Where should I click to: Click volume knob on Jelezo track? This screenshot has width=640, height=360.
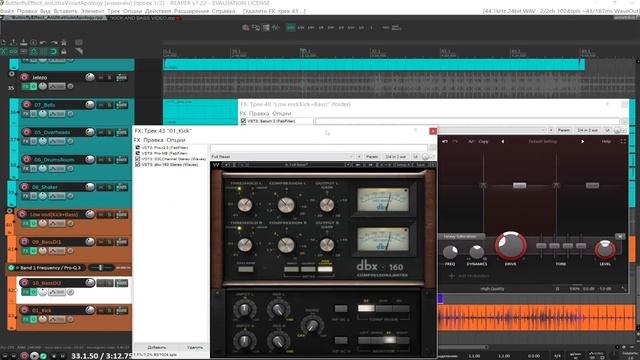coord(90,77)
